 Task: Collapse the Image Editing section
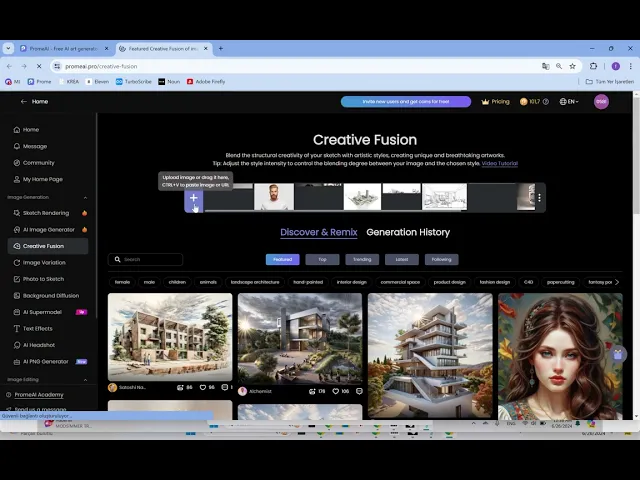85,380
